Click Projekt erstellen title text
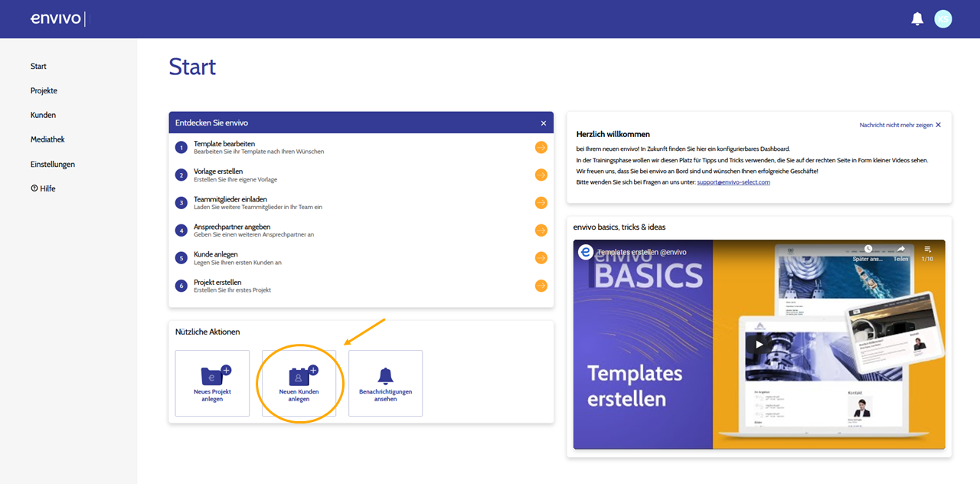Screen dimensions: 980x484 point(217,282)
